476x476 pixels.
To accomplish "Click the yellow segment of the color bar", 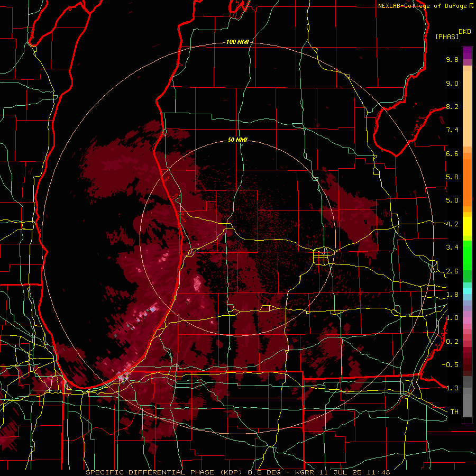I will 467,226.
